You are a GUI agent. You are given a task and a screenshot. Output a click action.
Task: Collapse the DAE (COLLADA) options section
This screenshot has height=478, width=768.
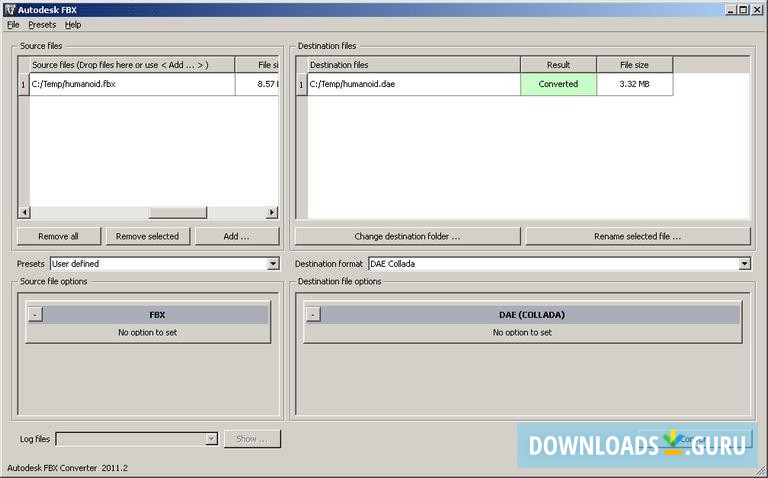click(x=313, y=314)
